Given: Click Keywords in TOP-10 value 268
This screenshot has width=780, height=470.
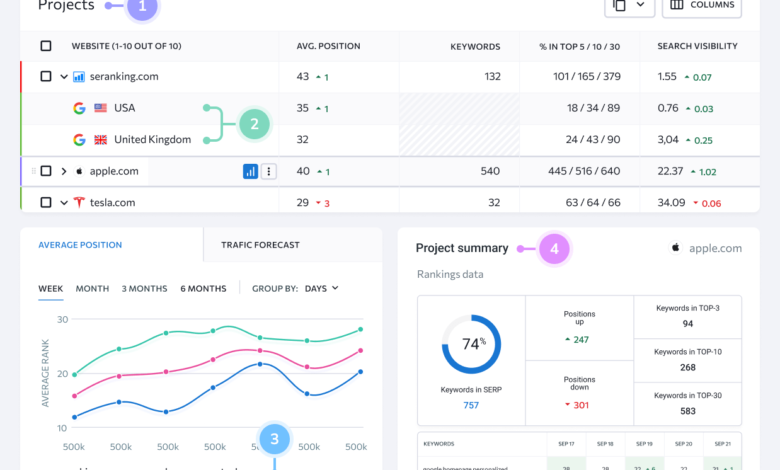Looking at the screenshot, I should 688,368.
